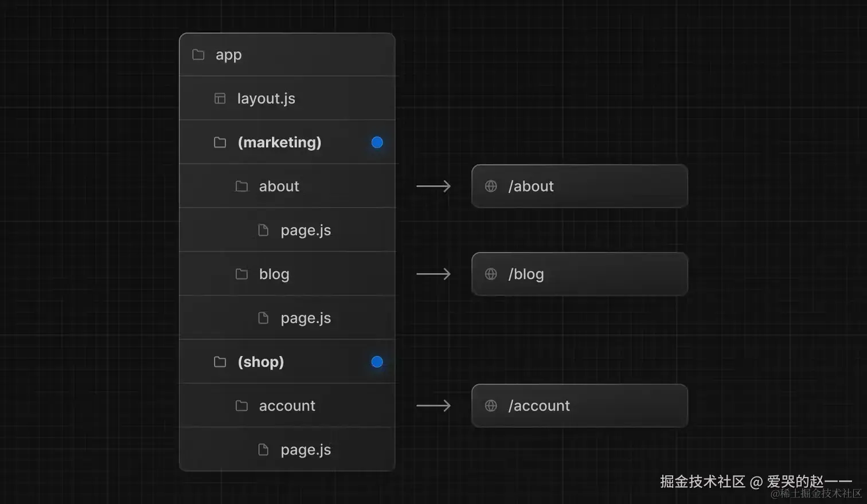867x504 pixels.
Task: Click the layout icon beside layout.js
Action: click(x=220, y=99)
